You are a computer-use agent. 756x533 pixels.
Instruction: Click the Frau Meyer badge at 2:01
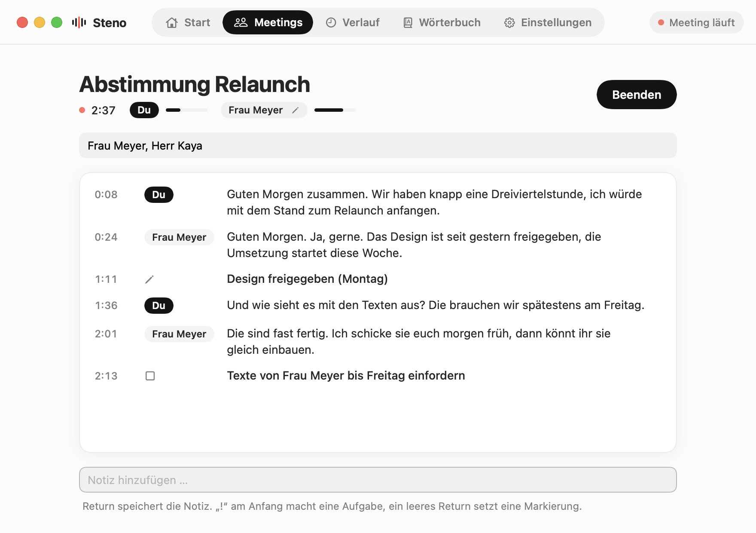click(x=179, y=334)
